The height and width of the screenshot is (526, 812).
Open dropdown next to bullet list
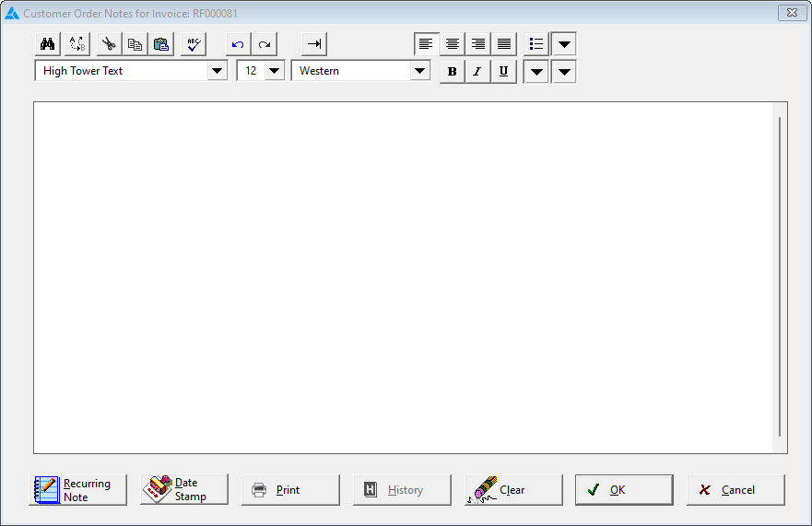[564, 44]
